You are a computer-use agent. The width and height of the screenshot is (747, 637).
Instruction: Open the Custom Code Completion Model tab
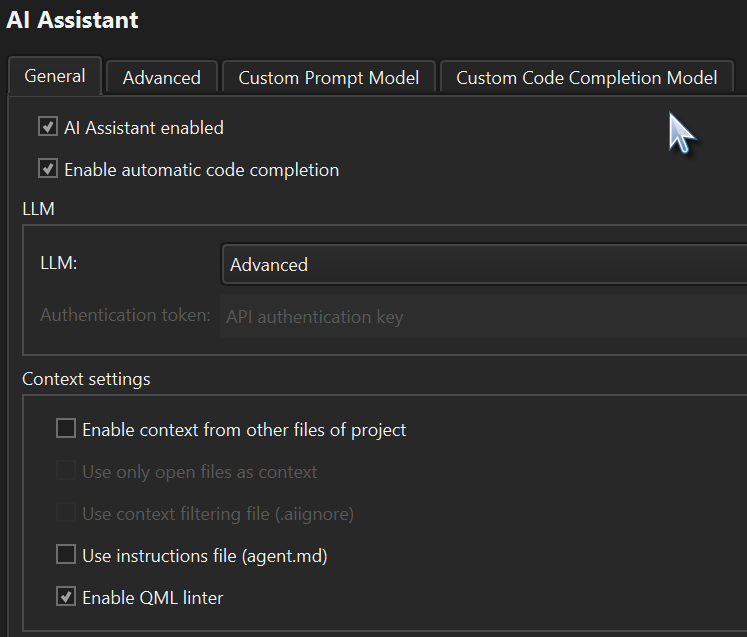(586, 78)
